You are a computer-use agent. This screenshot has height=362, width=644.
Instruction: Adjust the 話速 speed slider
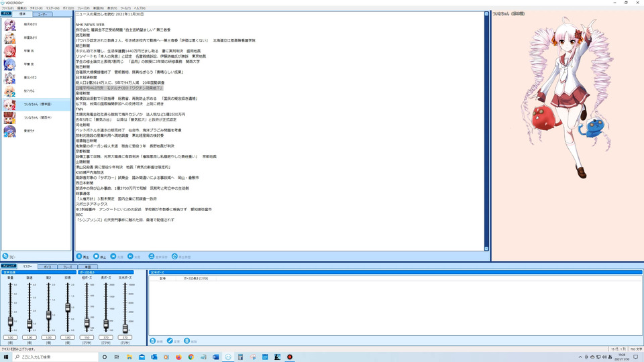tap(29, 324)
